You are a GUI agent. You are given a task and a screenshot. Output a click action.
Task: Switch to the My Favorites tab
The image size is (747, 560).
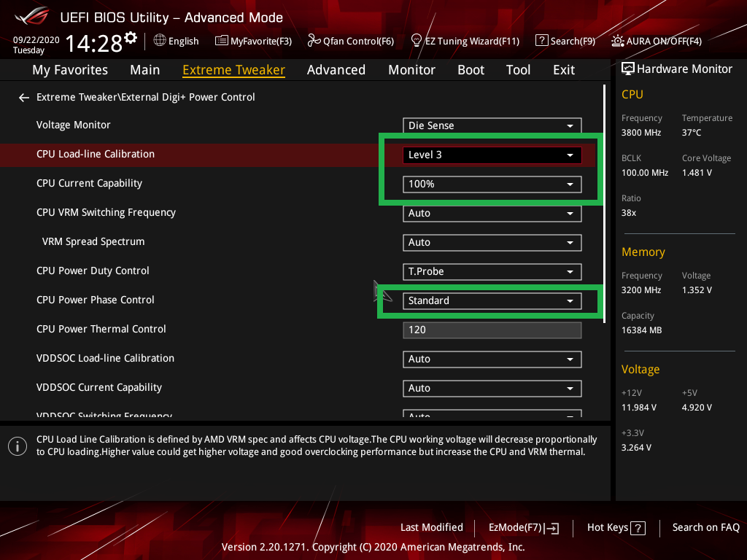coord(70,70)
